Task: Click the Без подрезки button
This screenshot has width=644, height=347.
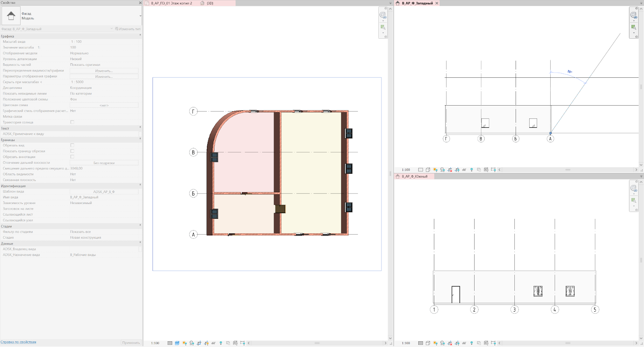Action: click(104, 163)
